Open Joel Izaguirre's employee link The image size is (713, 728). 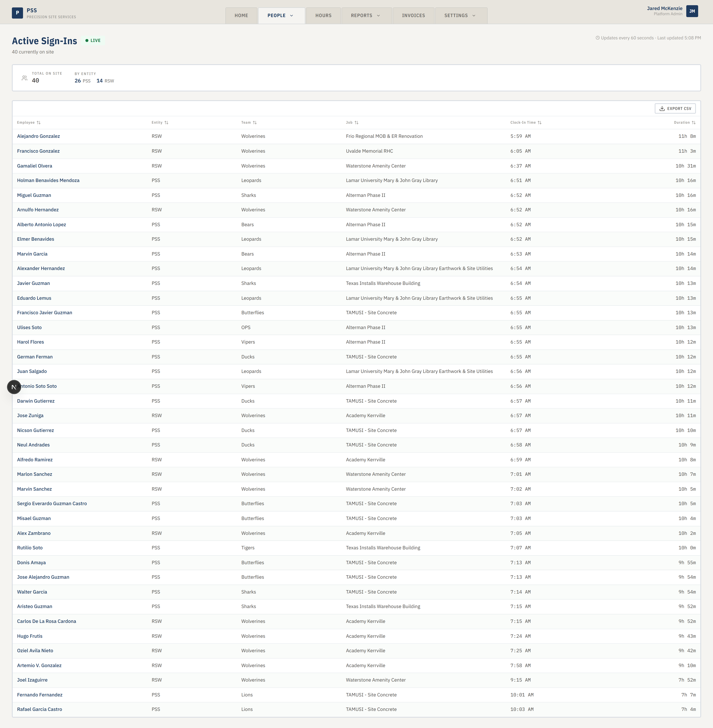(32, 680)
